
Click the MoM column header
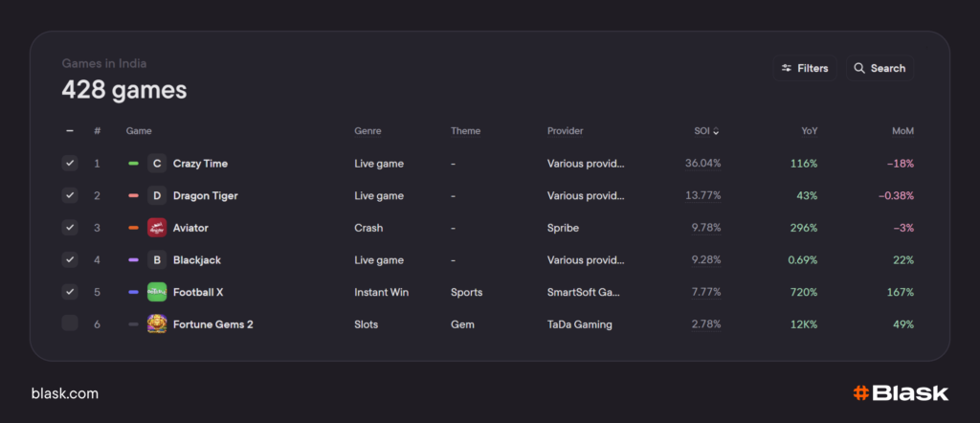tap(902, 131)
